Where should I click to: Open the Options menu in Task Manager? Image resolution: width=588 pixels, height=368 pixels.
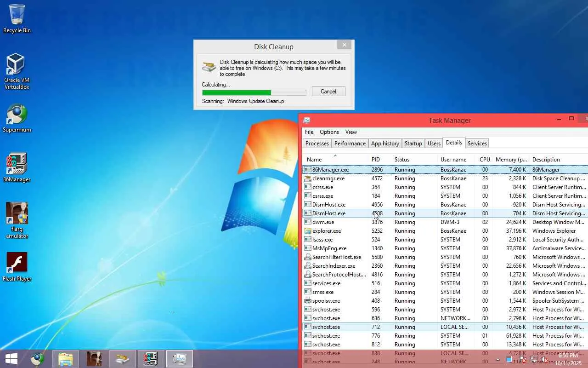(x=329, y=132)
